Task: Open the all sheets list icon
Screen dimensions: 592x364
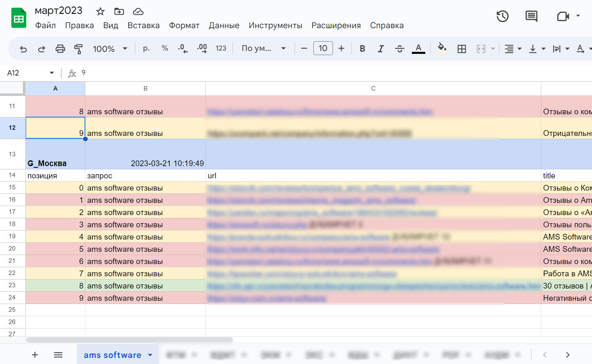Action: pyautogui.click(x=58, y=355)
